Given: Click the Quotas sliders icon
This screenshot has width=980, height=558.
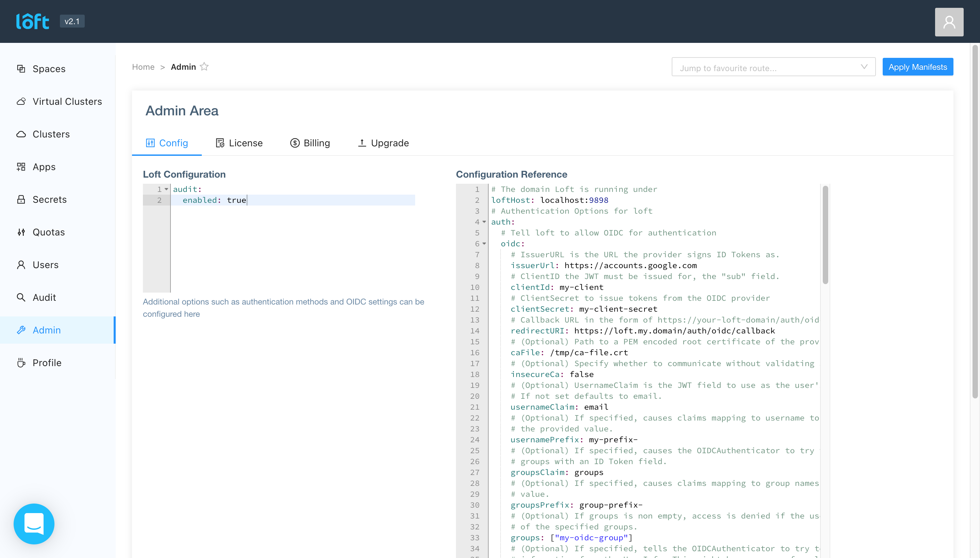Looking at the screenshot, I should click(x=21, y=232).
